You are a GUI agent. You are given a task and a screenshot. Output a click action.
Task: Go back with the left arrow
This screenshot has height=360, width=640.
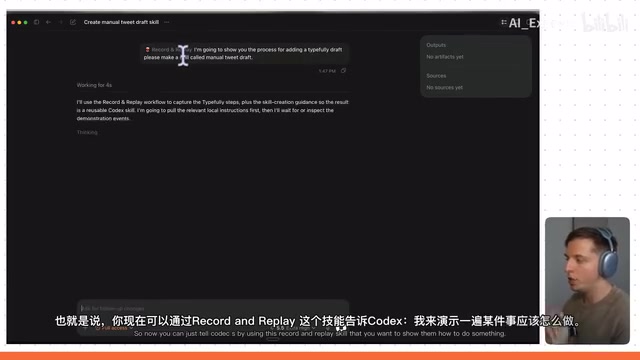pyautogui.click(x=49, y=22)
